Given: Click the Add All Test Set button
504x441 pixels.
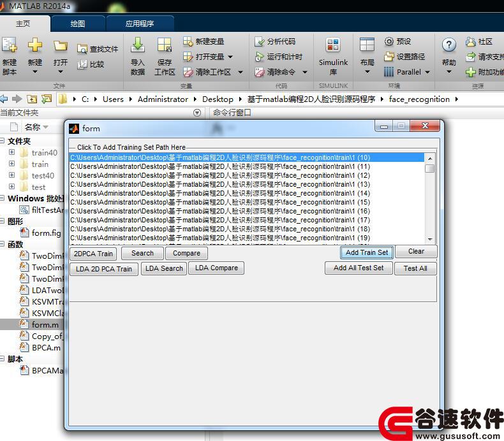Looking at the screenshot, I should tap(359, 268).
